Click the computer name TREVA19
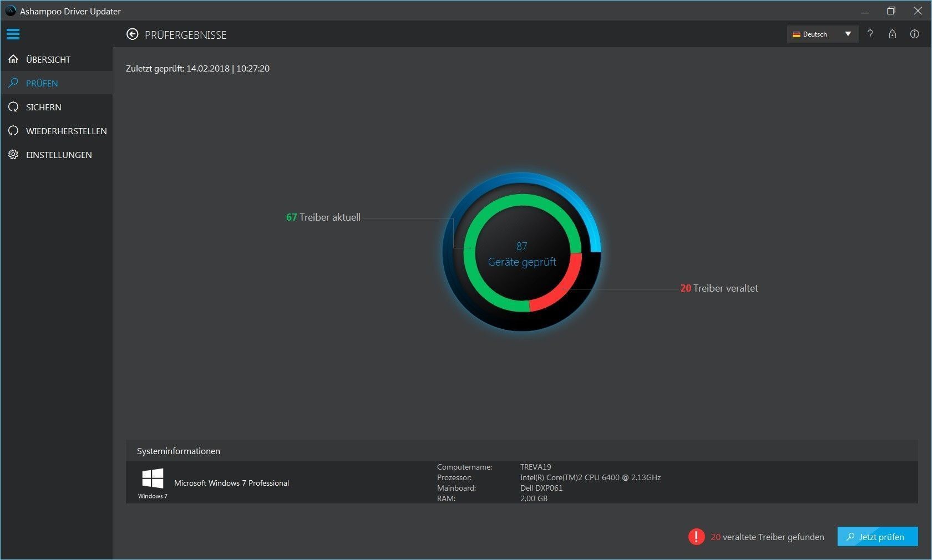The height and width of the screenshot is (560, 933). pyautogui.click(x=536, y=467)
